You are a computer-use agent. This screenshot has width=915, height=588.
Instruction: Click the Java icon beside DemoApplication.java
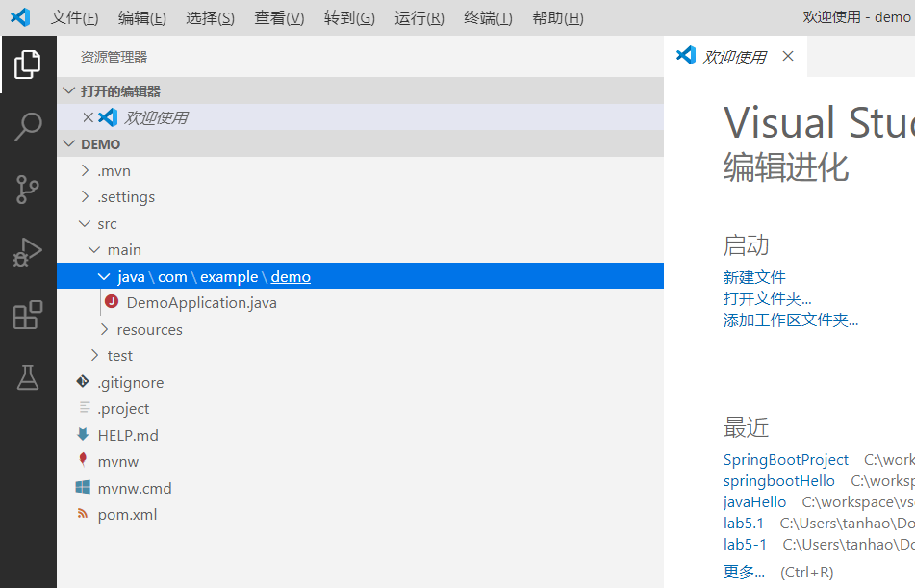tap(112, 302)
